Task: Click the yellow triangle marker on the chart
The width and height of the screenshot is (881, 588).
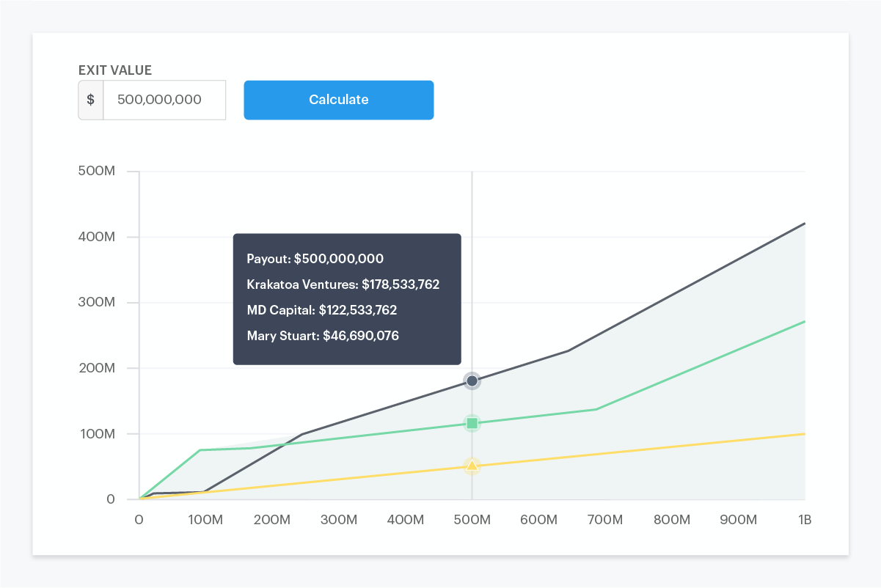Action: tap(472, 466)
